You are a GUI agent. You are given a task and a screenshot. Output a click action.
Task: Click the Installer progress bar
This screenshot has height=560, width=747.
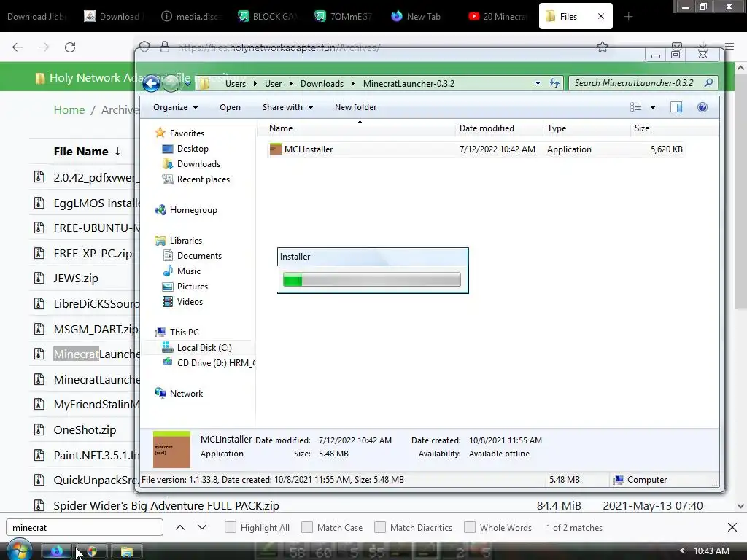(x=371, y=279)
